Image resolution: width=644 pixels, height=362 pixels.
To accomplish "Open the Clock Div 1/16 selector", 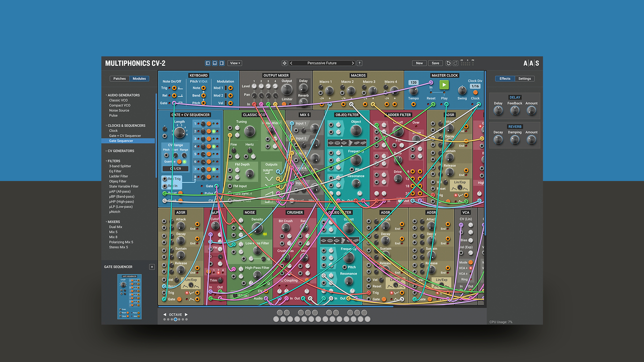I will tap(475, 86).
